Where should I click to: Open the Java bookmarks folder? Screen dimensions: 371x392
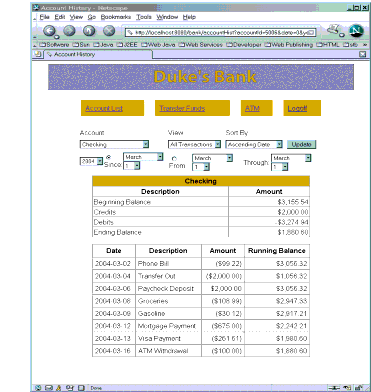[104, 45]
